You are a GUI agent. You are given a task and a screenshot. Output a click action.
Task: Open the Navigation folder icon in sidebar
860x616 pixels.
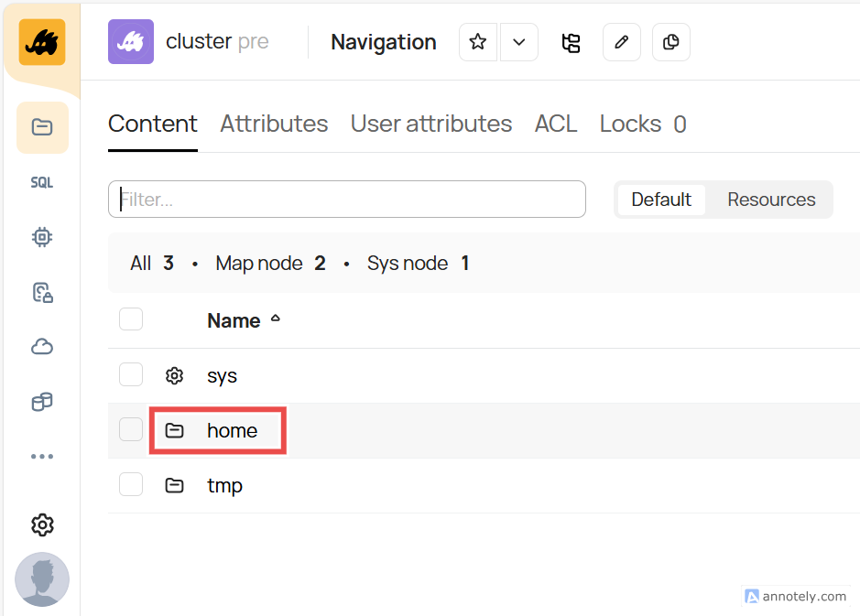click(x=41, y=127)
